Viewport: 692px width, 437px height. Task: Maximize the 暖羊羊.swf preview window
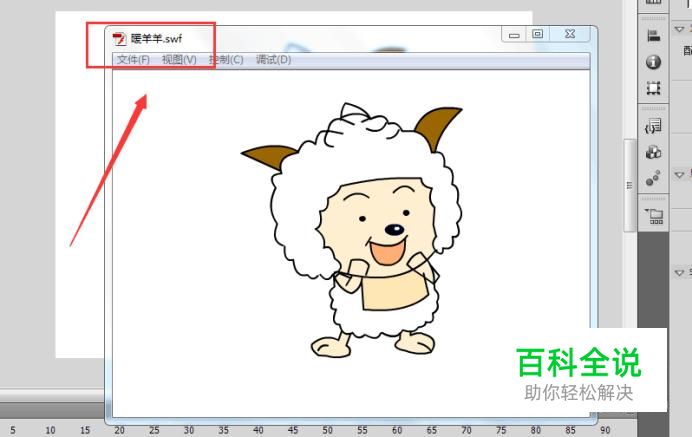pos(537,34)
